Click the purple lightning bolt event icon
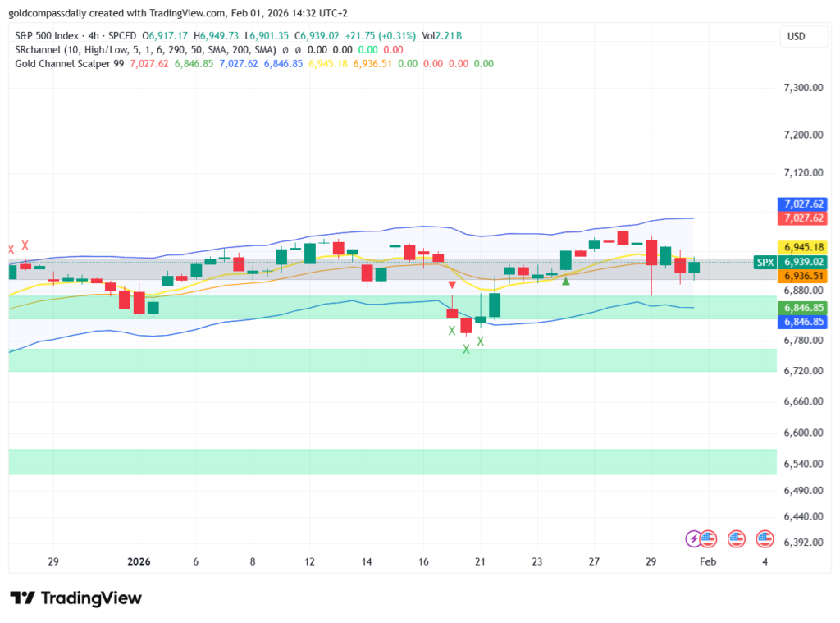 click(x=692, y=539)
